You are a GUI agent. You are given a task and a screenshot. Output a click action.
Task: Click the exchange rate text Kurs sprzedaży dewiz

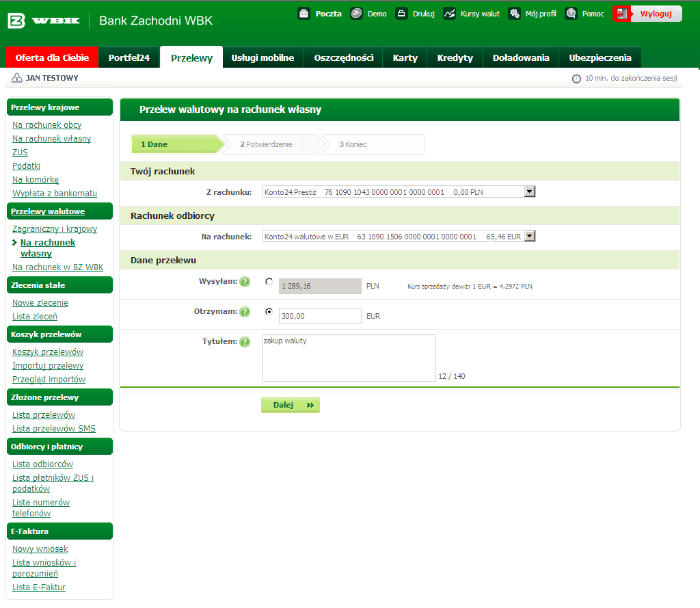470,287
